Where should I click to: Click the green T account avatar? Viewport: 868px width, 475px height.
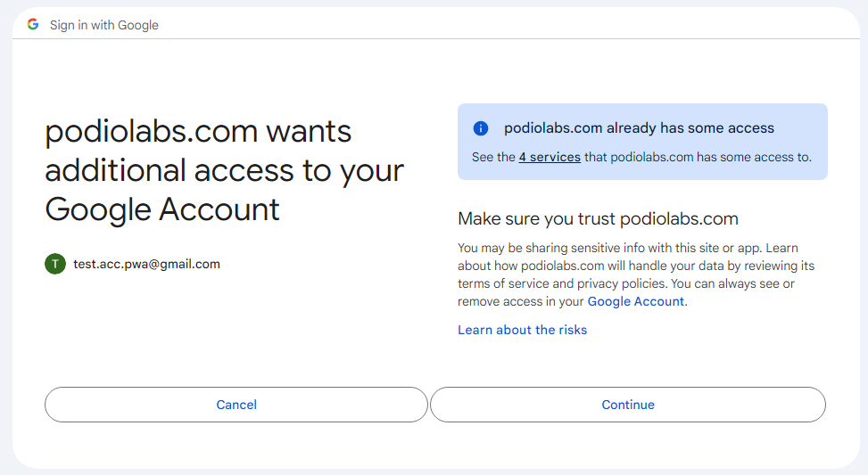click(55, 264)
